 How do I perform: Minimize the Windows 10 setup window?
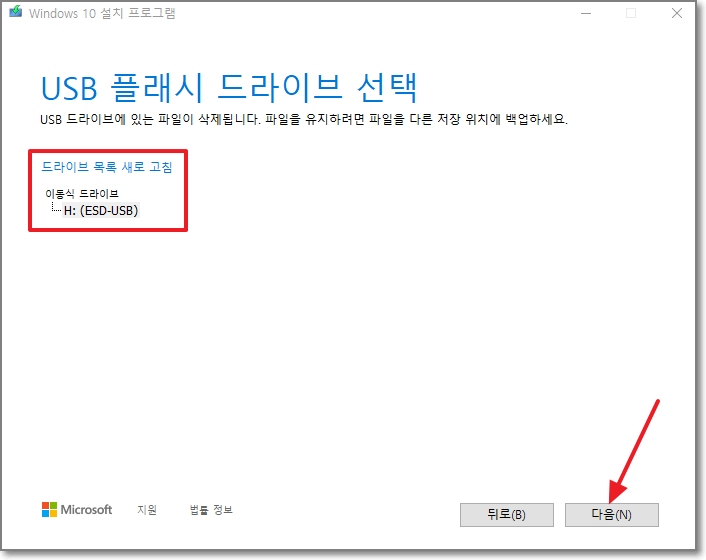tap(586, 14)
